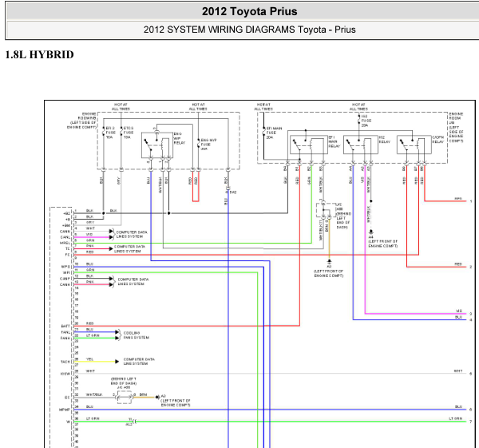Click the 'IG2 RELAY' label
479x448 pixels.
coord(384,140)
